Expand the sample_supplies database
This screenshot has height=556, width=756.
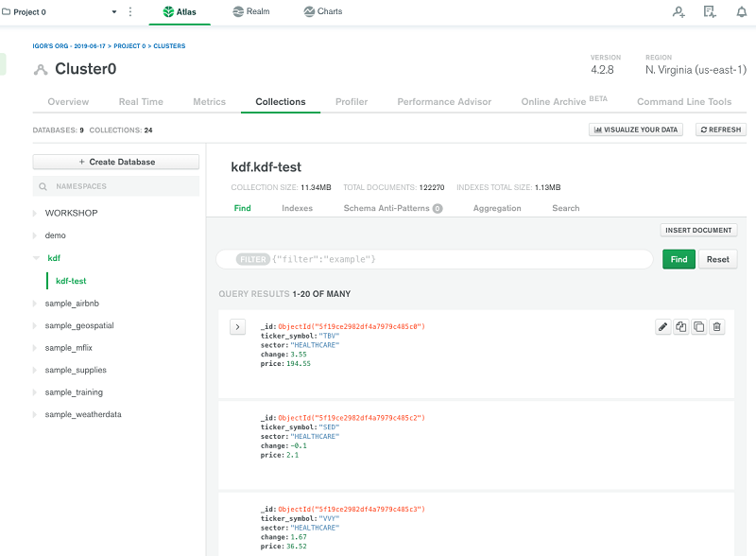35,370
